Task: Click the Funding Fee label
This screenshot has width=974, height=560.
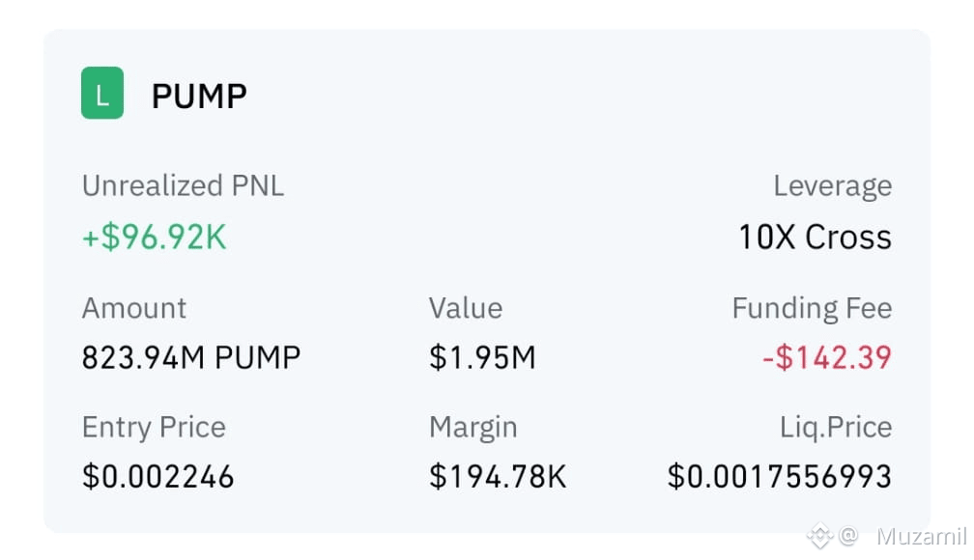Action: (x=812, y=309)
